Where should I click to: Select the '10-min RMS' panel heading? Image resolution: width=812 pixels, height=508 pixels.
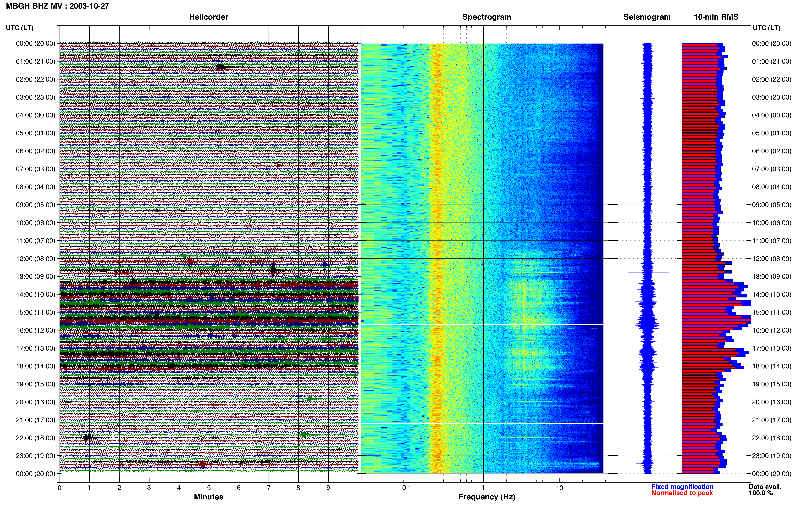pyautogui.click(x=716, y=17)
